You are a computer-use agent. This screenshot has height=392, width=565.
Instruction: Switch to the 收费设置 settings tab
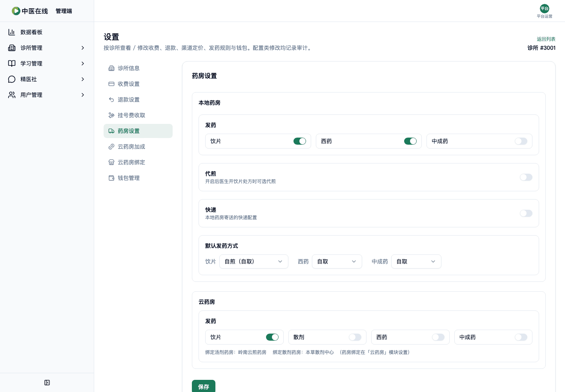pyautogui.click(x=138, y=84)
